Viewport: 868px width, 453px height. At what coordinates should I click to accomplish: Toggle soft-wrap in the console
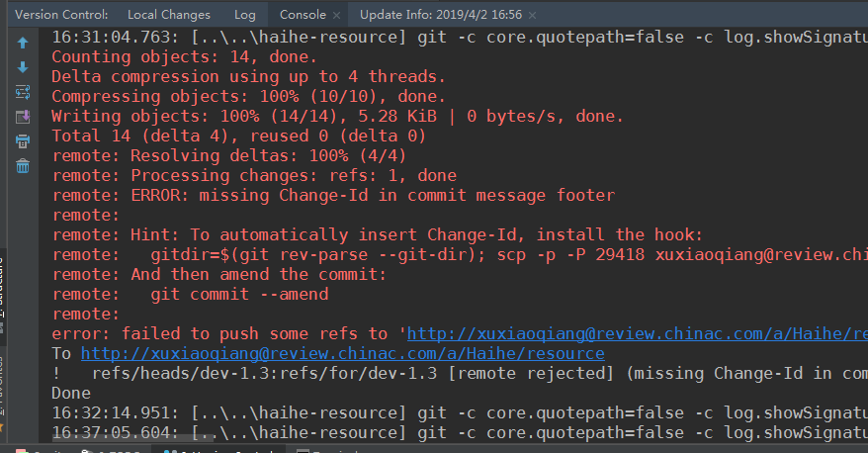pos(23,92)
